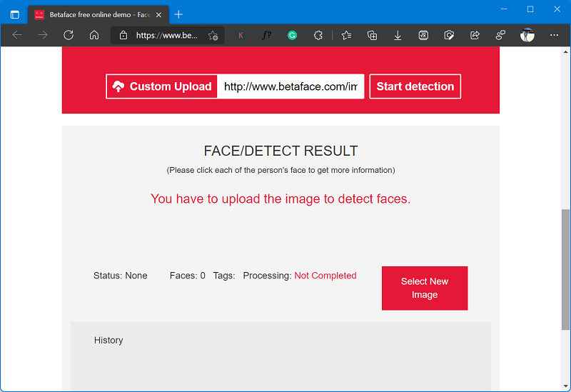Click the Not Completed processing status
571x392 pixels.
coord(325,276)
